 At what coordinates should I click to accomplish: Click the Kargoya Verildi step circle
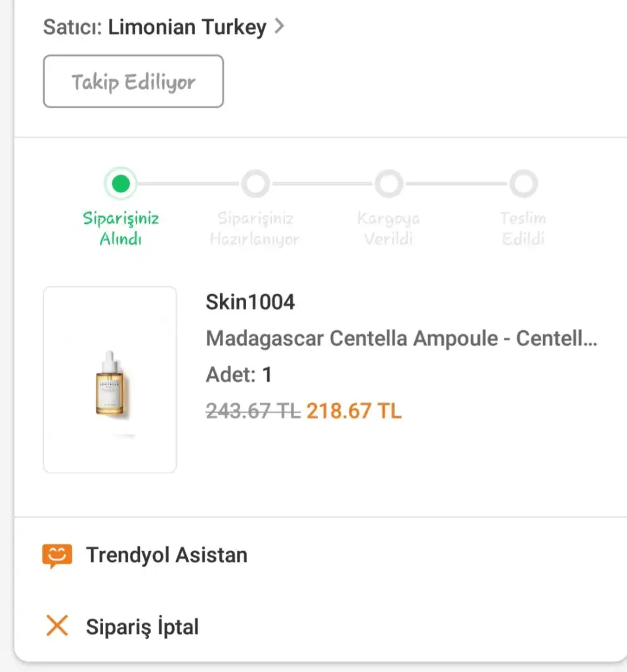[389, 184]
